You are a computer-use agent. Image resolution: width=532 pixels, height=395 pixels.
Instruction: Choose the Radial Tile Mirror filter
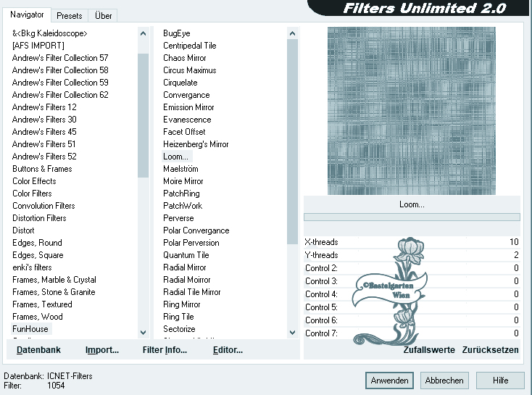[191, 292]
